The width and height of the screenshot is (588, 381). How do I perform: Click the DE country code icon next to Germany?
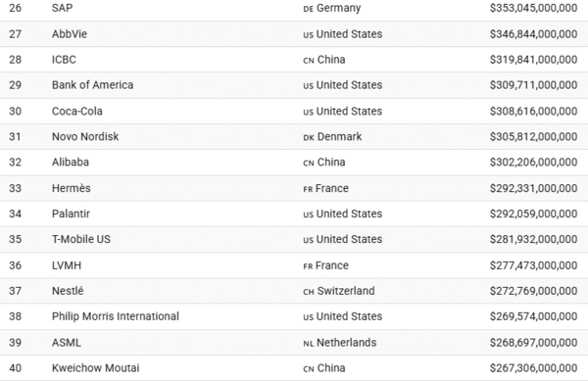309,9
